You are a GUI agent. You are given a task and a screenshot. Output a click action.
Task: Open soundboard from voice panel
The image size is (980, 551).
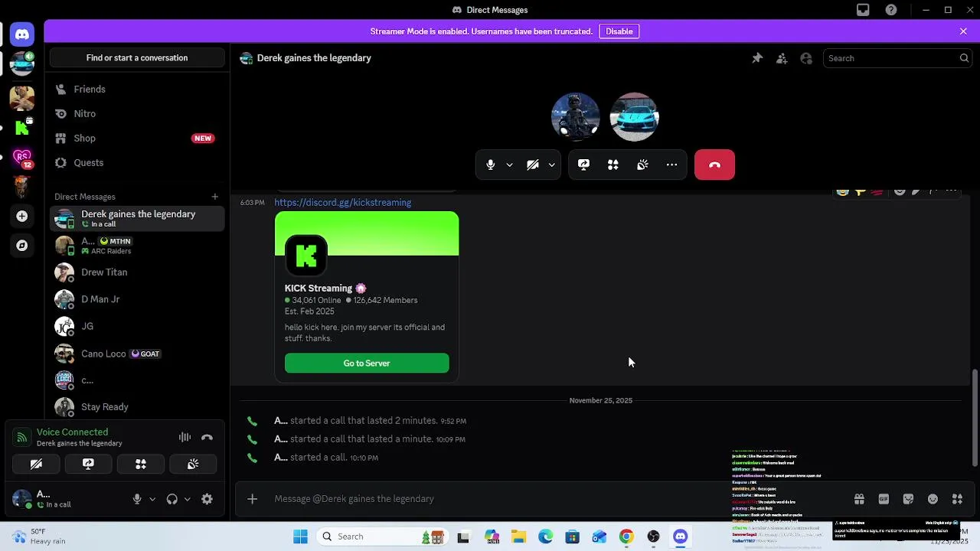(193, 464)
